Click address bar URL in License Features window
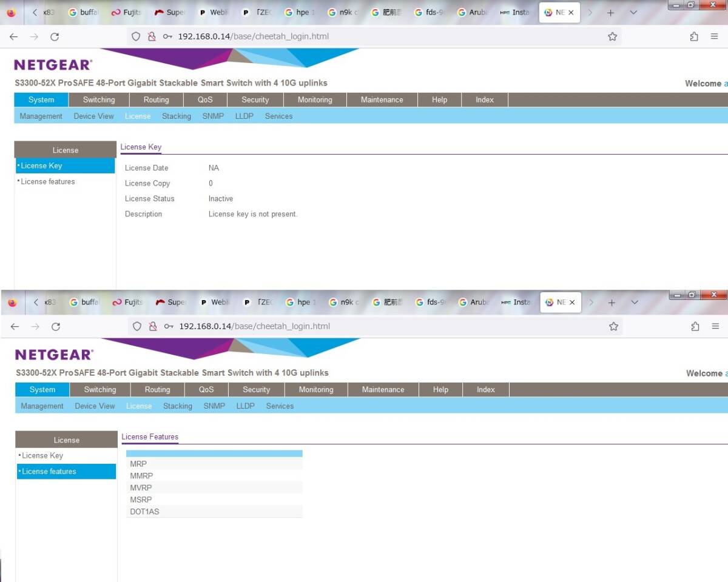The width and height of the screenshot is (728, 582). point(254,326)
